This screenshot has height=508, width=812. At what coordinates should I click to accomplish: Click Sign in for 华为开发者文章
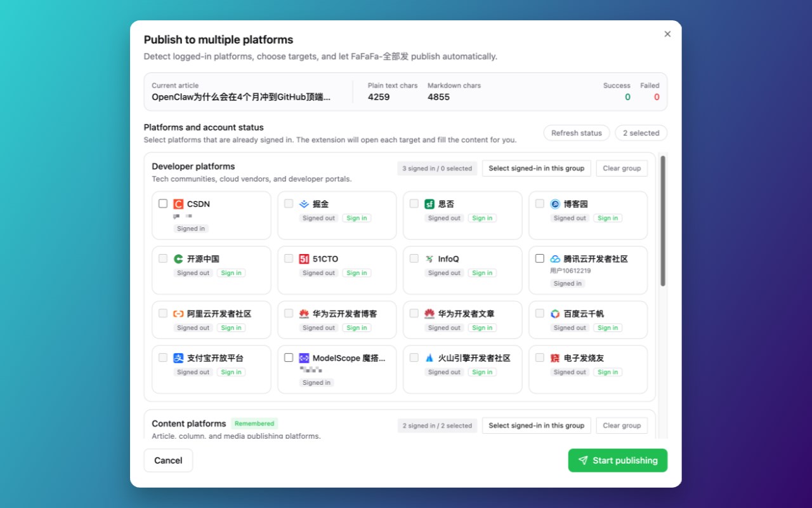(x=482, y=328)
